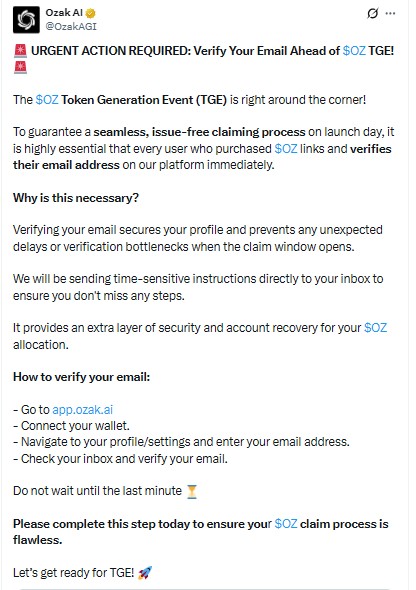
Task: Open the Ozak AI display name
Action: (64, 12)
